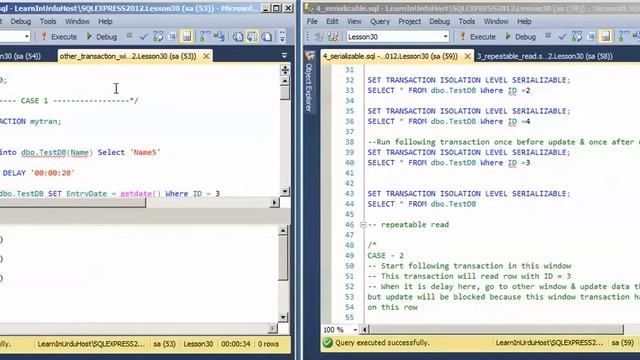Click left results pane scroll down arrow

(283, 317)
